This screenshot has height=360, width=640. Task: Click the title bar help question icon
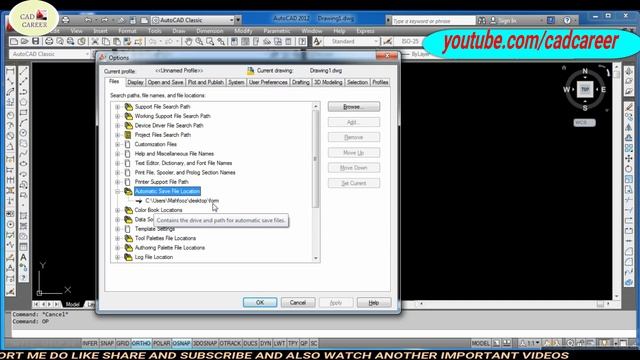click(x=567, y=20)
